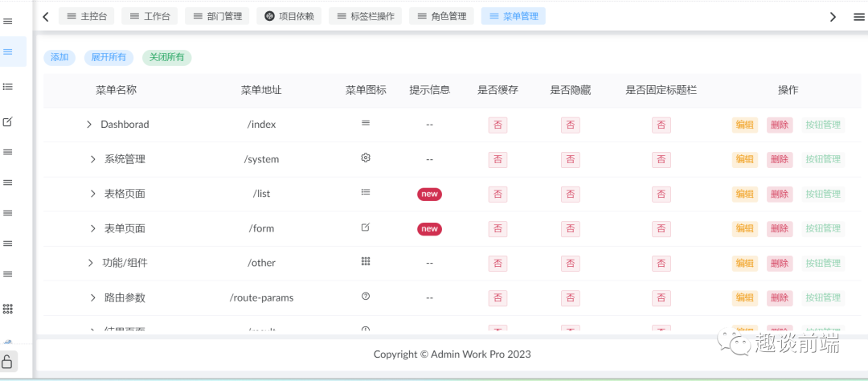
Task: Click the padlock icon at the sidebar bottom
Action: 8,362
